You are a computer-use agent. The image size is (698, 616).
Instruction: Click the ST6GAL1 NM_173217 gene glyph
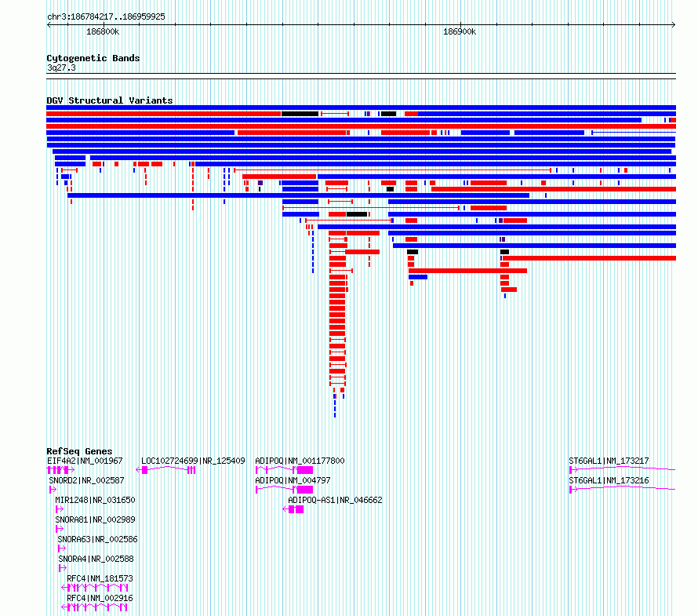click(623, 469)
